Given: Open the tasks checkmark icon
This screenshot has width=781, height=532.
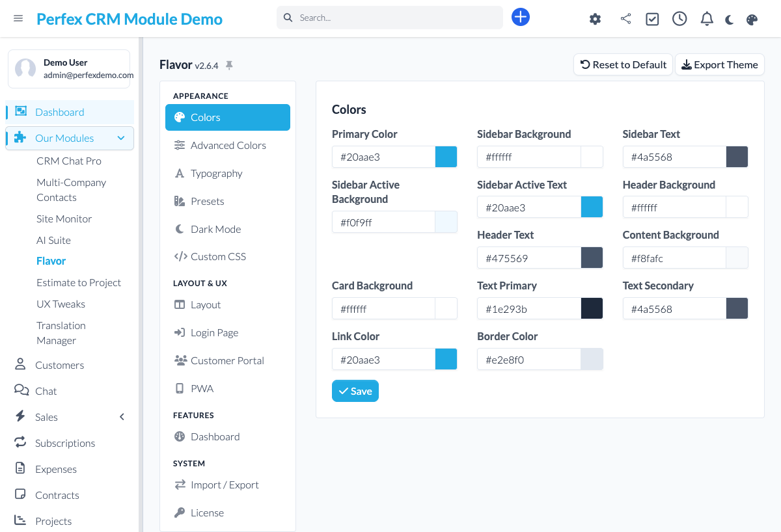Looking at the screenshot, I should (652, 19).
